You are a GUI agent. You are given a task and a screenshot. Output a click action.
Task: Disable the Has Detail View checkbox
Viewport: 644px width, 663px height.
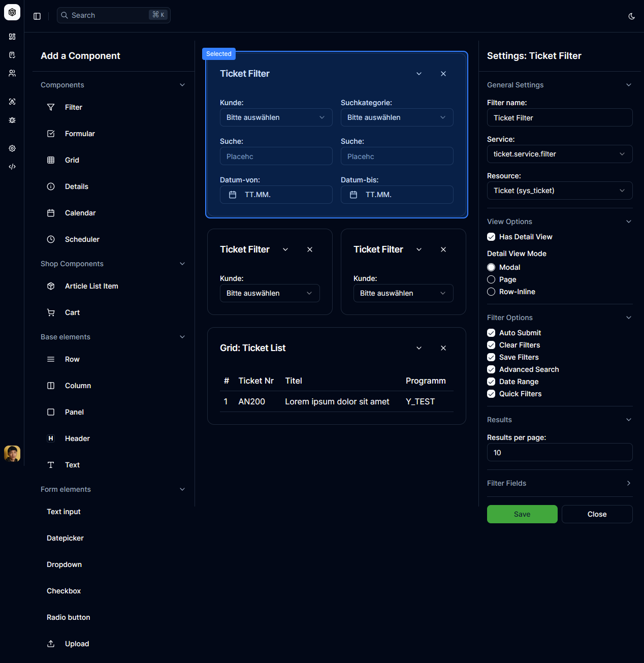[x=491, y=237]
